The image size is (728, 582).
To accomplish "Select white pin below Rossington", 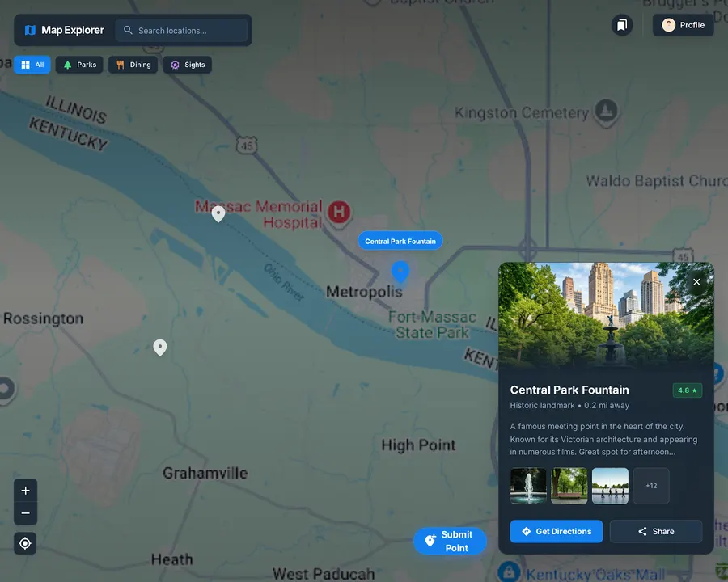I will [160, 348].
